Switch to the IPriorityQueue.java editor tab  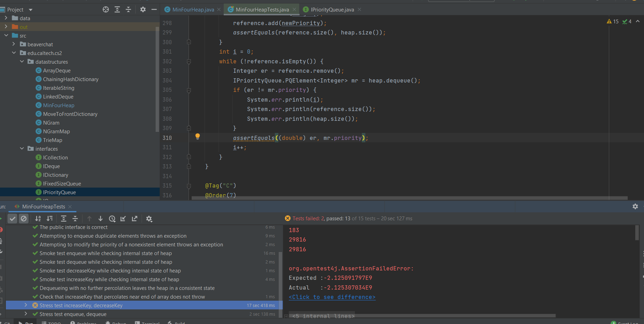click(x=332, y=10)
